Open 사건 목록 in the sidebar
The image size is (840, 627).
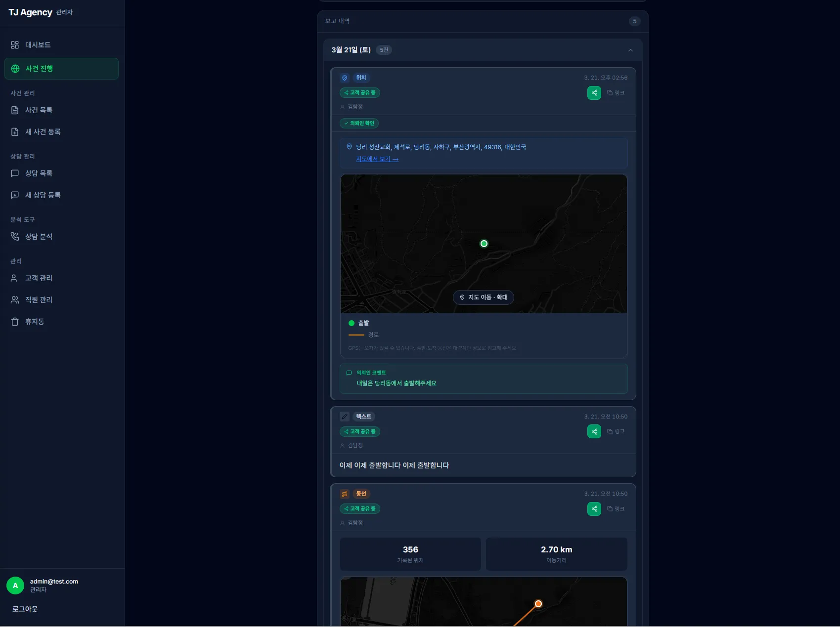pyautogui.click(x=61, y=110)
